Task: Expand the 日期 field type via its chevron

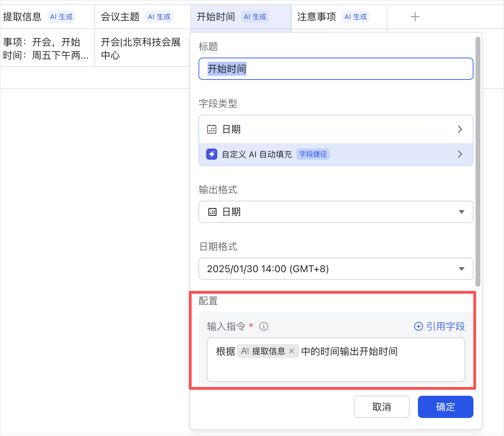Action: click(x=460, y=129)
